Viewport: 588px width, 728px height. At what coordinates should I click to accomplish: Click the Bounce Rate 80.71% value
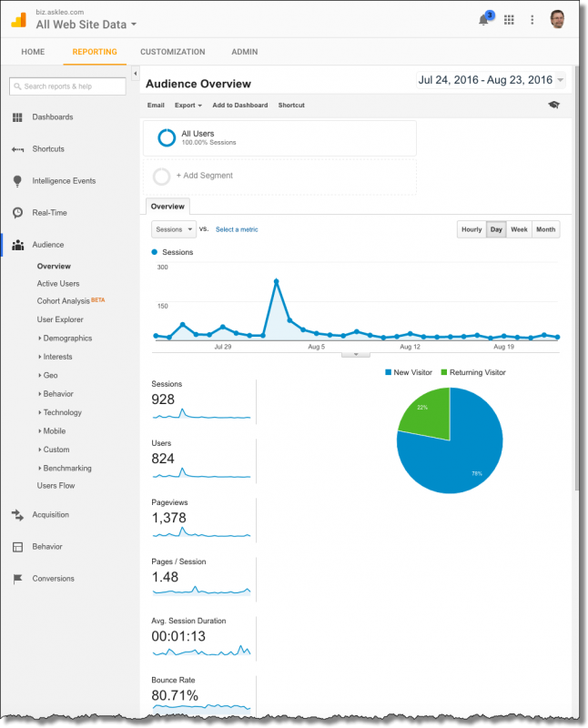(x=175, y=695)
